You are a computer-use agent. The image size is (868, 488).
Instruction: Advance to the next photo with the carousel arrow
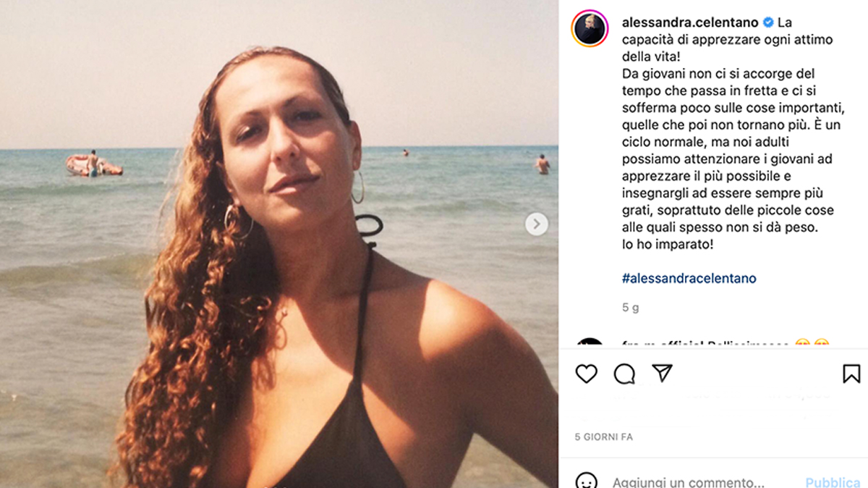point(536,224)
